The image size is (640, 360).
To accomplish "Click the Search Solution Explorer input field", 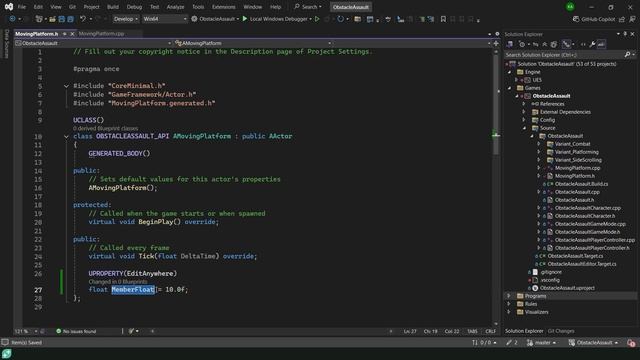I will [x=564, y=55].
